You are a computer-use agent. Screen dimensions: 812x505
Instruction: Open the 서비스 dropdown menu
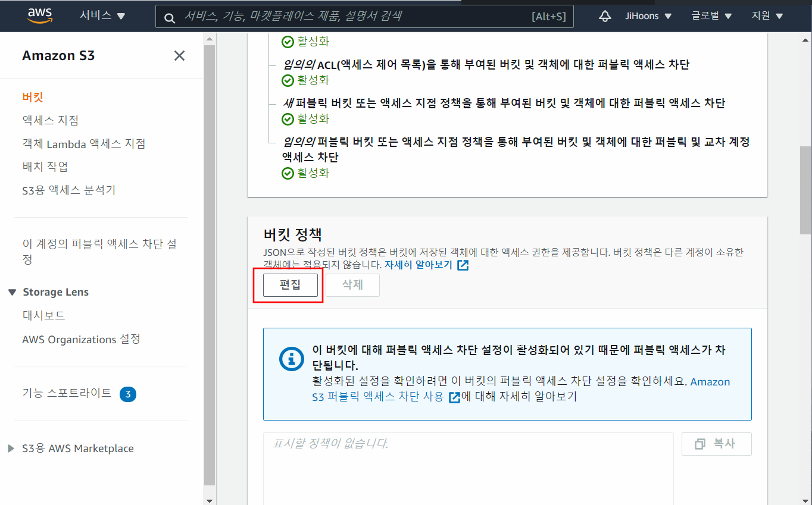click(102, 15)
